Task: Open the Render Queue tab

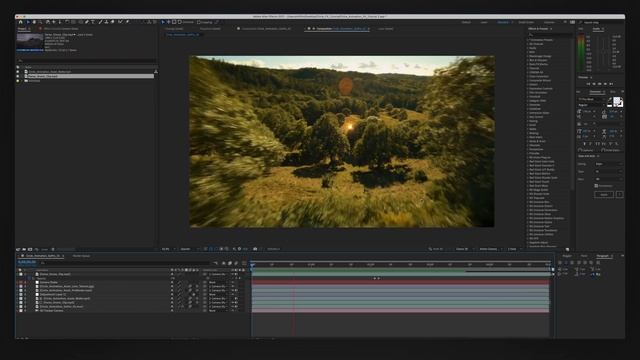Action: pyautogui.click(x=81, y=256)
